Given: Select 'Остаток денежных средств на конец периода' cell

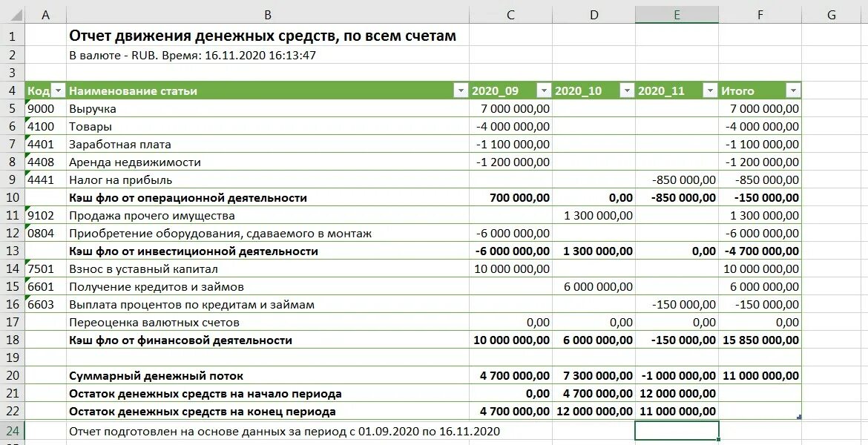Looking at the screenshot, I should [268, 411].
